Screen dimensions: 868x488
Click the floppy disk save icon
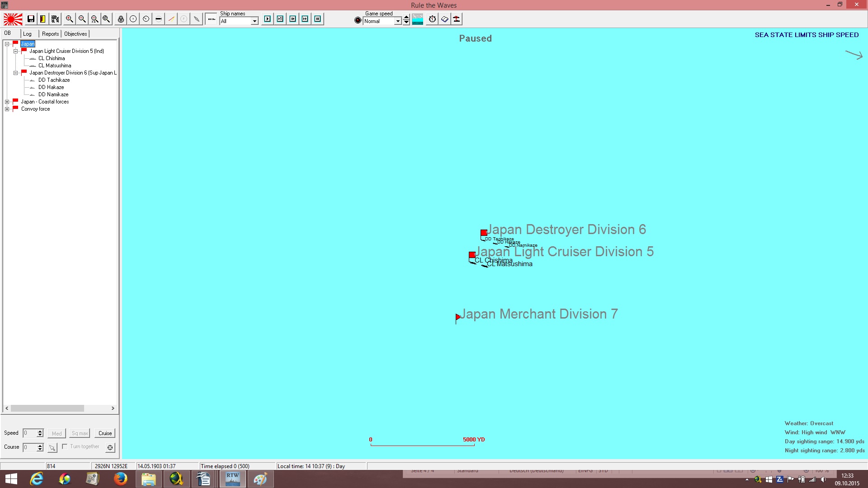point(31,19)
